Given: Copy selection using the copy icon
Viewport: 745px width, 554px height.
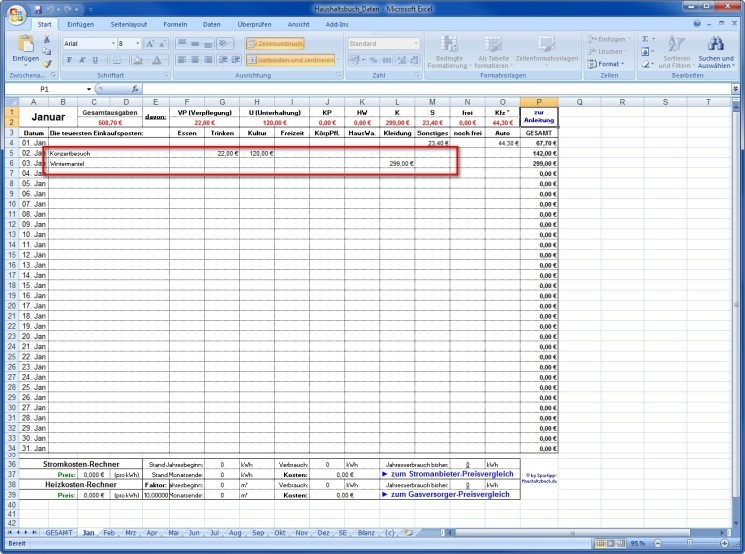Looking at the screenshot, I should pyautogui.click(x=47, y=51).
